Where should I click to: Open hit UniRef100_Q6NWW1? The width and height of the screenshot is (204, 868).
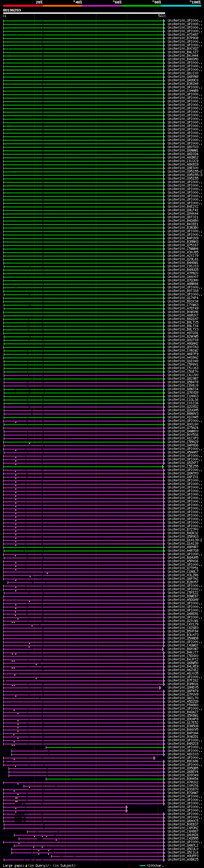pos(183,150)
